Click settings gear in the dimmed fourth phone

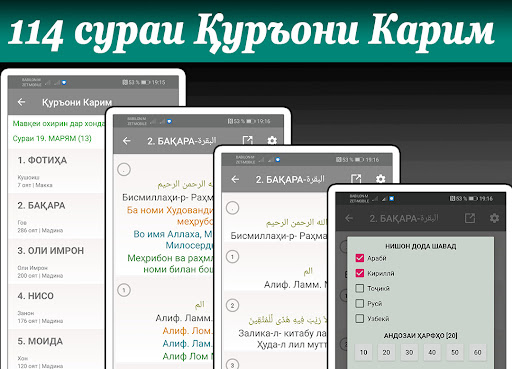point(494,218)
